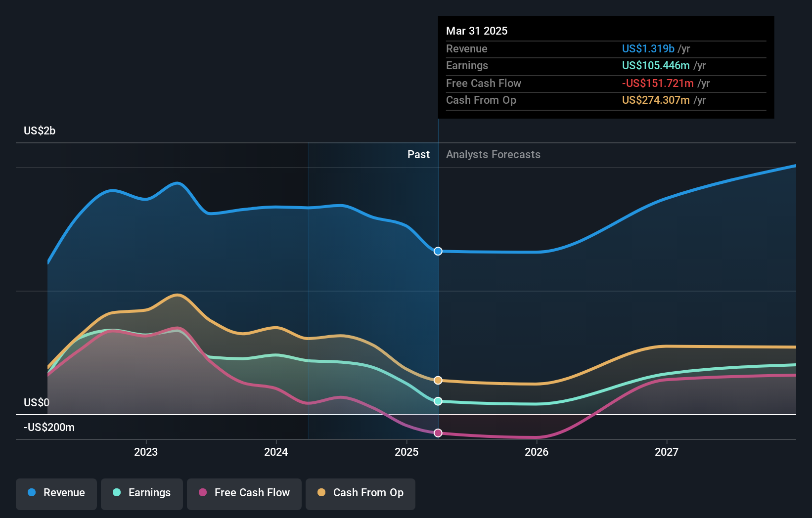Click the orange Cash From Op data point
The image size is (812, 518).
438,380
